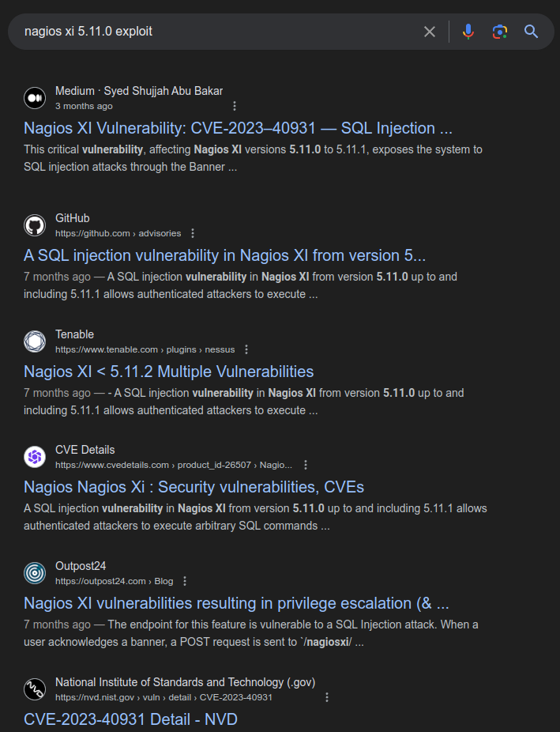Image resolution: width=560 pixels, height=732 pixels.
Task: Open Nagios XI < 5.11.2 Multiple Vulnerabilities
Action: [x=168, y=372]
